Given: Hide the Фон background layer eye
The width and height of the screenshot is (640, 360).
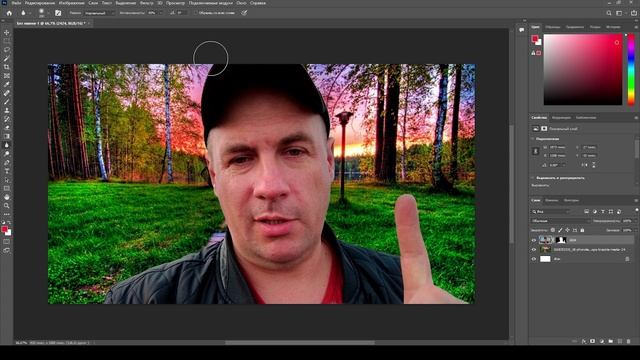Looking at the screenshot, I should click(534, 259).
